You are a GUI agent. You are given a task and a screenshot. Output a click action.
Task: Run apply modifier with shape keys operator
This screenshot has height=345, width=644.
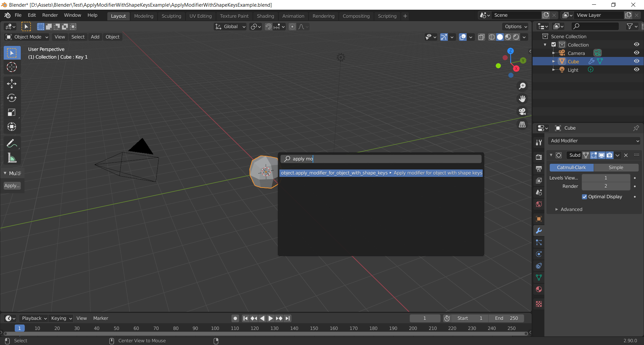coord(381,173)
